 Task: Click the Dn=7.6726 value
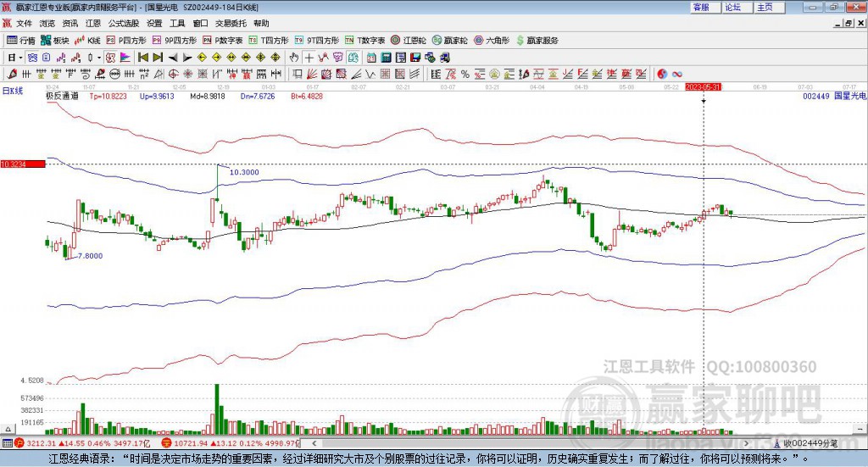[x=258, y=97]
